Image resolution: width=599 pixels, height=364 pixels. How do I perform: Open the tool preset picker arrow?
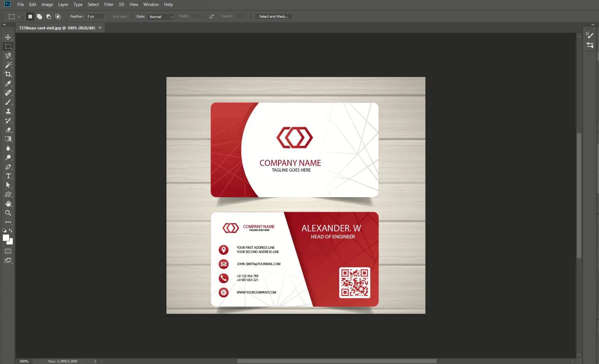[19, 17]
